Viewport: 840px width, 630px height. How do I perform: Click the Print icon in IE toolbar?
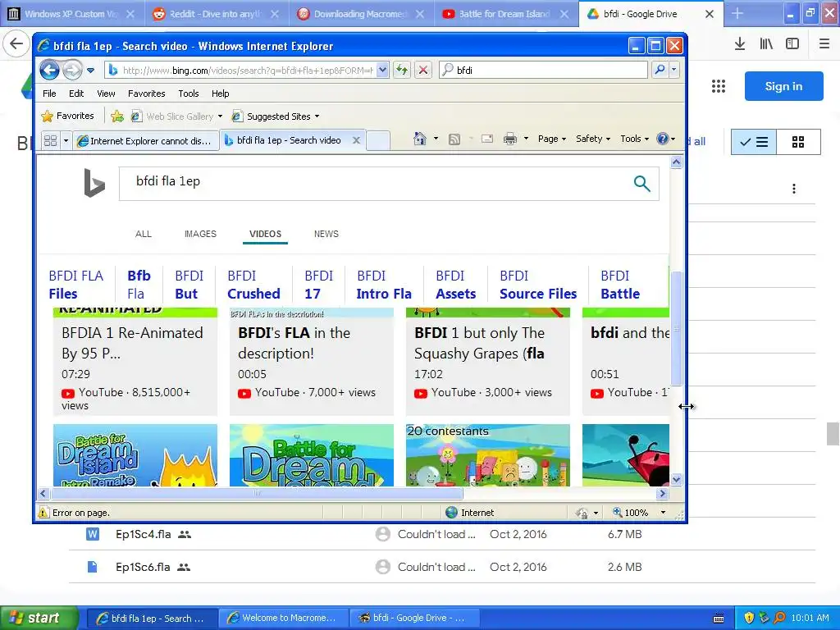[510, 139]
